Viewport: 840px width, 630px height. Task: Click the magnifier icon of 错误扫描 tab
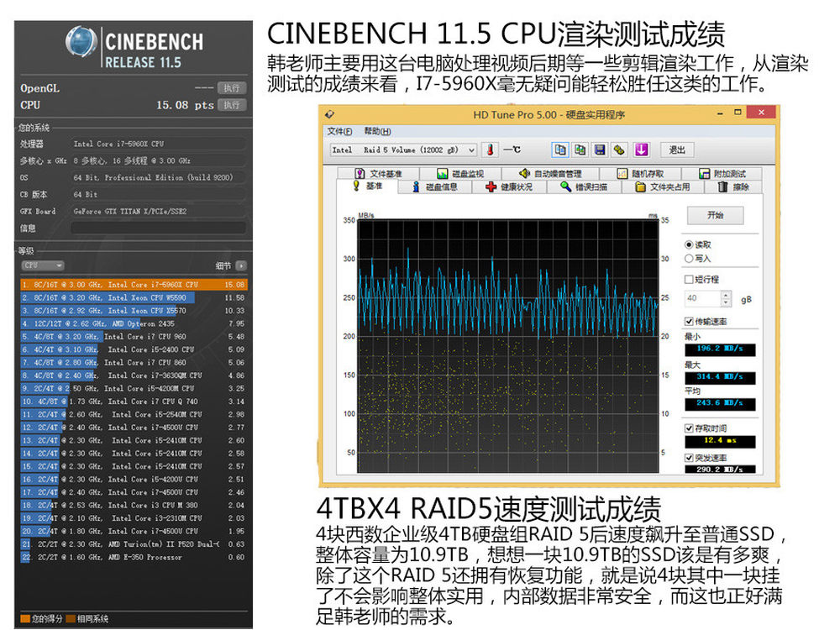coord(565,186)
